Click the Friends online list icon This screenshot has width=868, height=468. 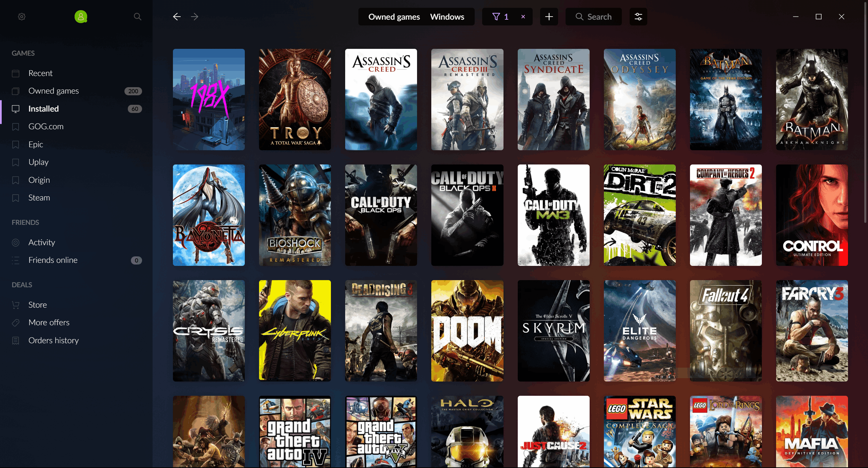16,260
